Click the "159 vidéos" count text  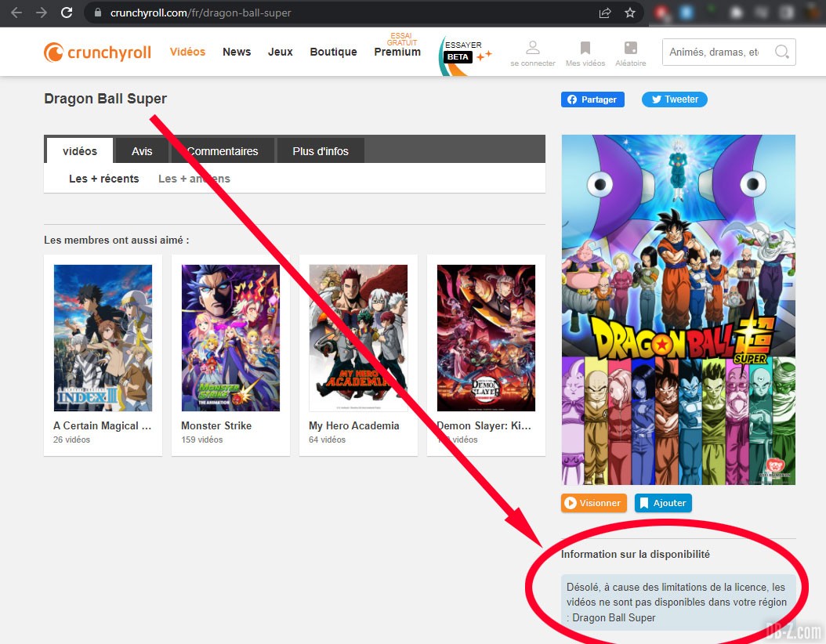[x=201, y=440]
